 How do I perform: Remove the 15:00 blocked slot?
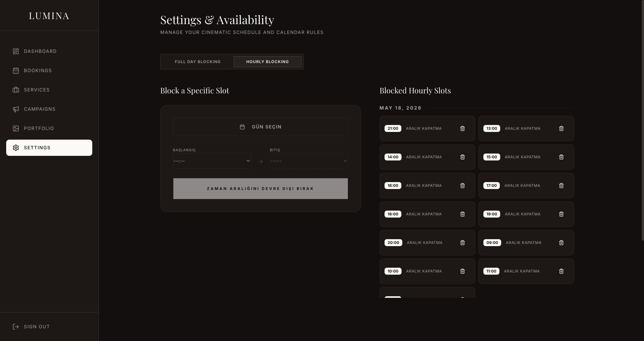point(561,157)
